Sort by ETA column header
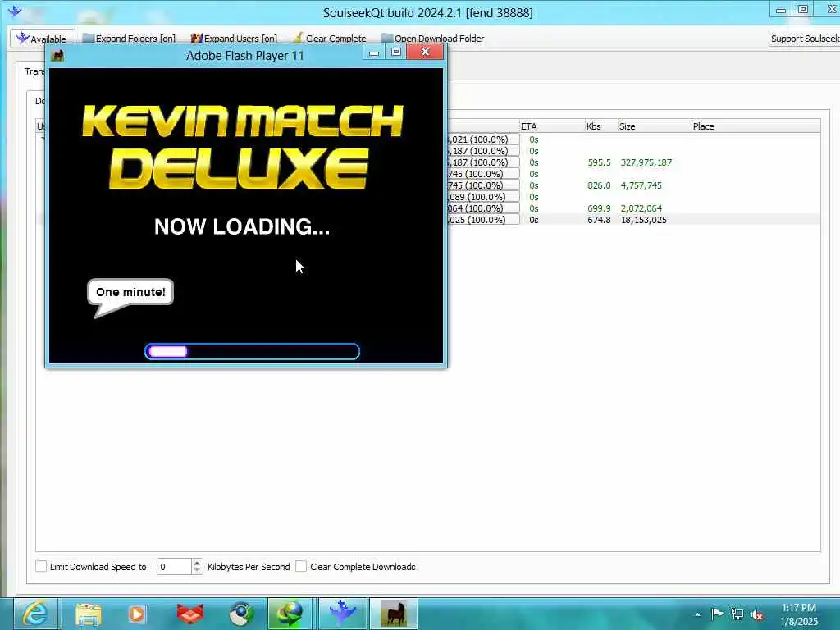The image size is (840, 630). coord(552,126)
